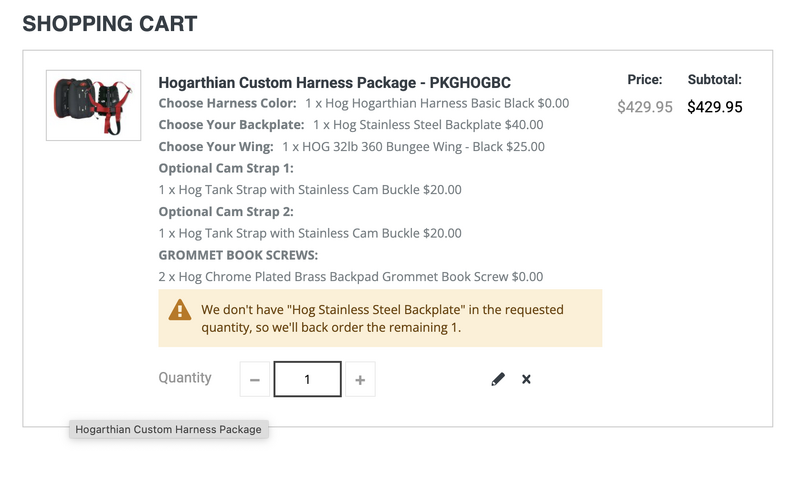Click the pencil edit icon
Image resolution: width=800 pixels, height=479 pixels.
[498, 379]
